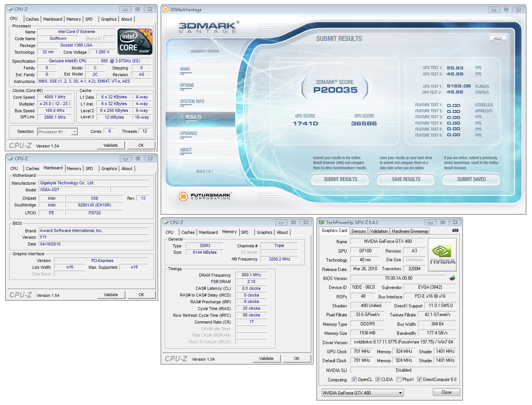Click the GPU-Z title bar app icon

click(322, 222)
